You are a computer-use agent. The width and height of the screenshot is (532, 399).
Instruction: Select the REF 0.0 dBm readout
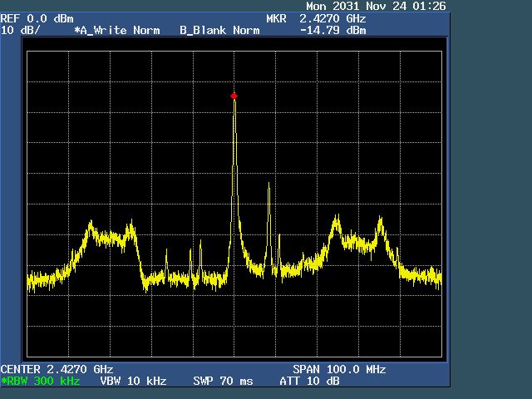point(37,18)
